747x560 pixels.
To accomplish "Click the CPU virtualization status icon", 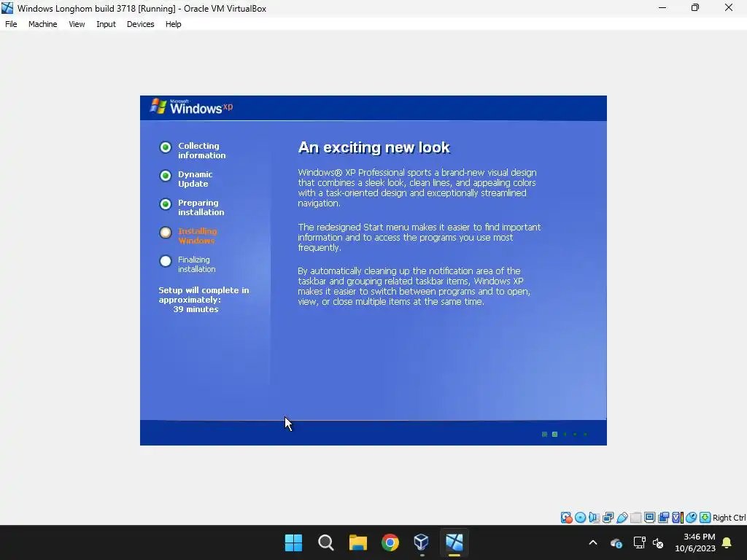I will pyautogui.click(x=678, y=518).
